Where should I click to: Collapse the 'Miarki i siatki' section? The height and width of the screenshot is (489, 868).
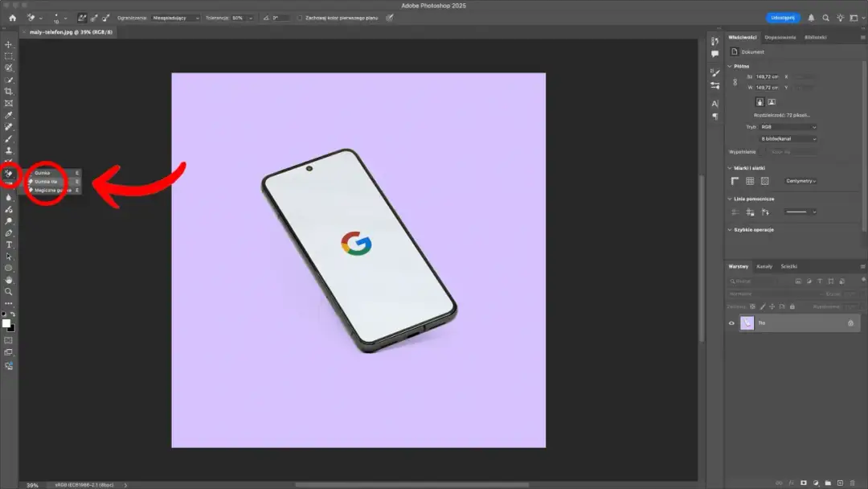click(x=730, y=168)
